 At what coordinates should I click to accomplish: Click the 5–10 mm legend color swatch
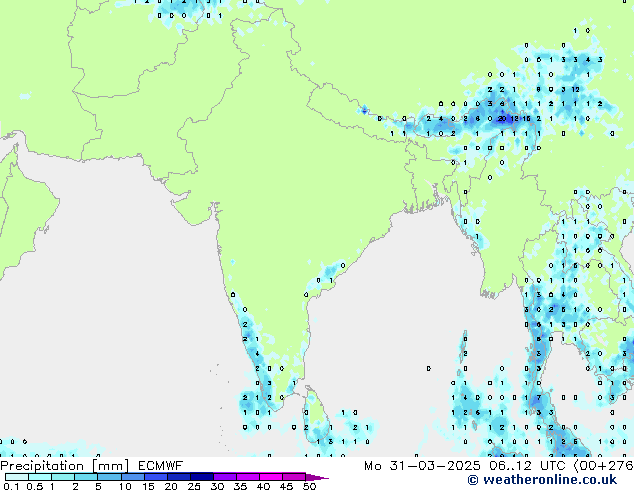point(109,477)
